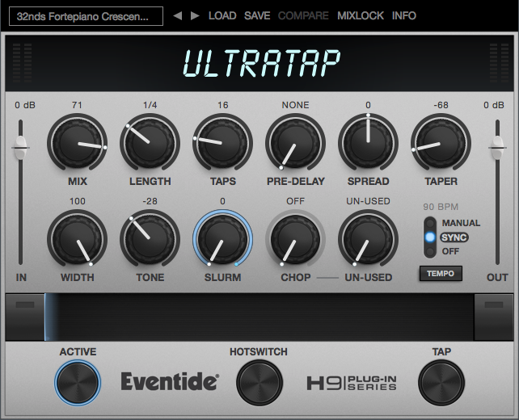
Task: Click the WIDTH value 100
Action: tap(77, 201)
